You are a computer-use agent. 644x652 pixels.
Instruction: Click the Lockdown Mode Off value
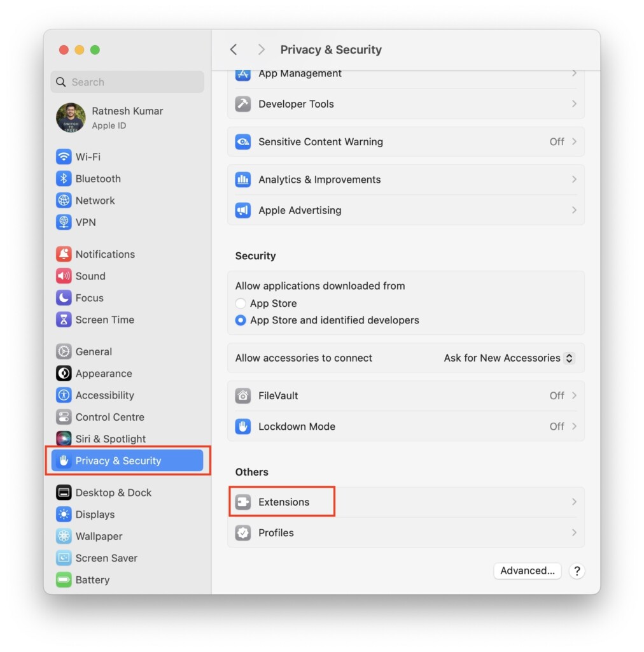coord(557,427)
